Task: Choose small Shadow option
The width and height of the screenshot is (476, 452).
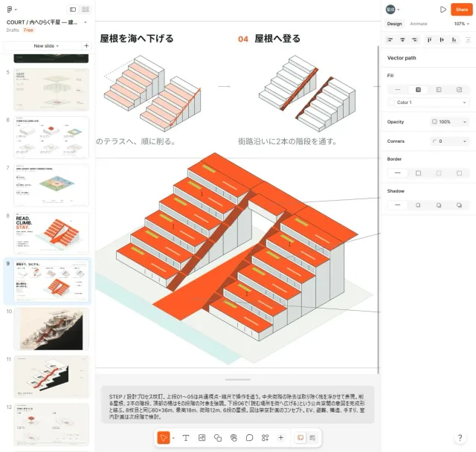Action: click(x=418, y=205)
